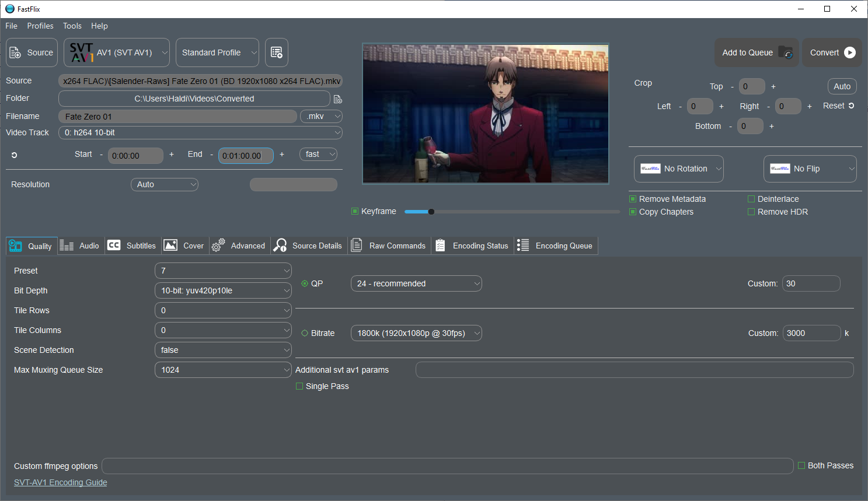Viewport: 868px width, 501px height.
Task: Click the Reset crop button
Action: [x=839, y=106]
